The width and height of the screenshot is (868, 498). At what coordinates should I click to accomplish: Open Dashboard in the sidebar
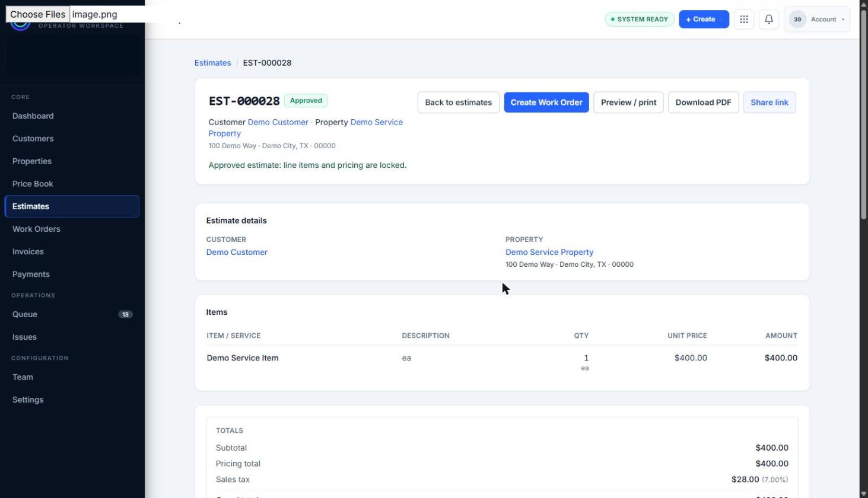(72, 116)
